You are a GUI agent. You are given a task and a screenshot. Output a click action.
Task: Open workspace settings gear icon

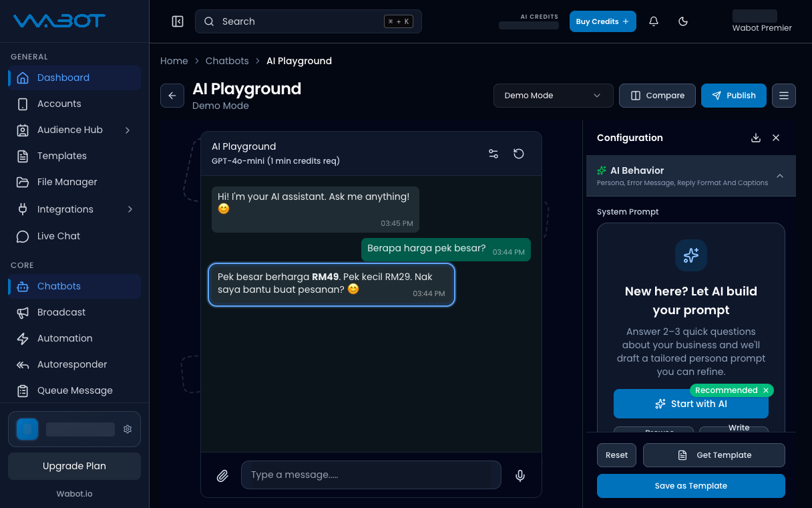tap(128, 429)
